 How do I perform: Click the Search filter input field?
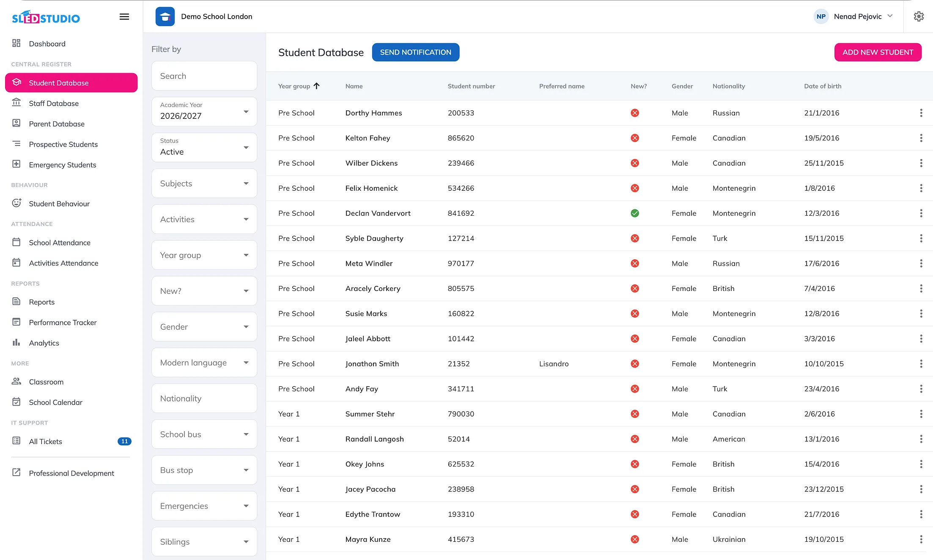click(204, 76)
